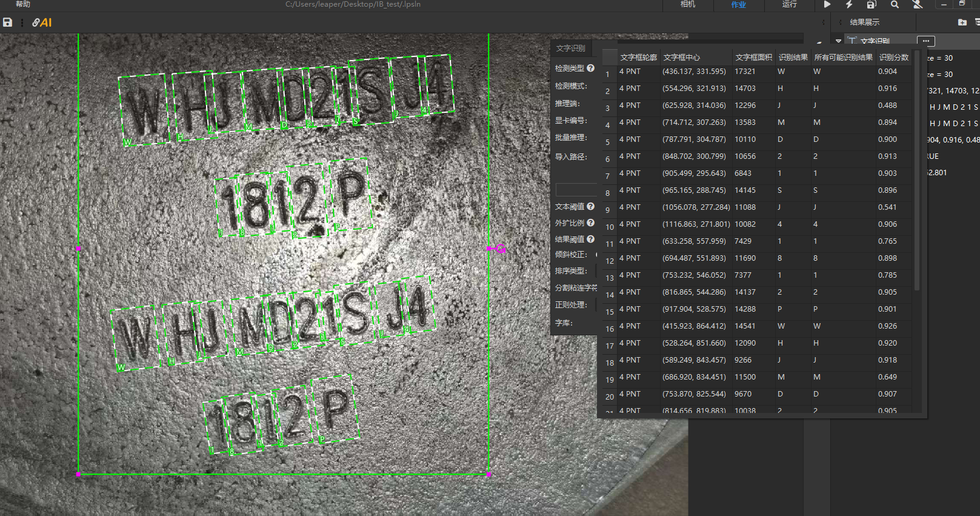980x516 pixels.
Task: Select row 10 header in results table
Action: point(609,227)
